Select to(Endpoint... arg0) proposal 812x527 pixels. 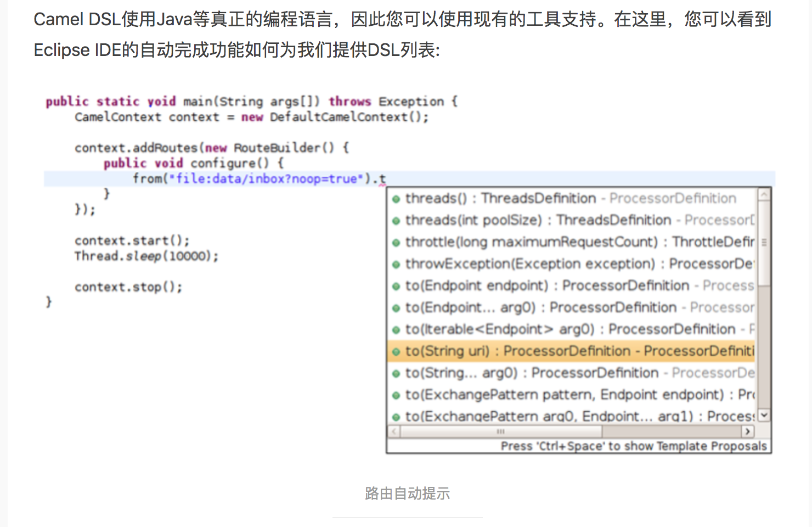572,307
